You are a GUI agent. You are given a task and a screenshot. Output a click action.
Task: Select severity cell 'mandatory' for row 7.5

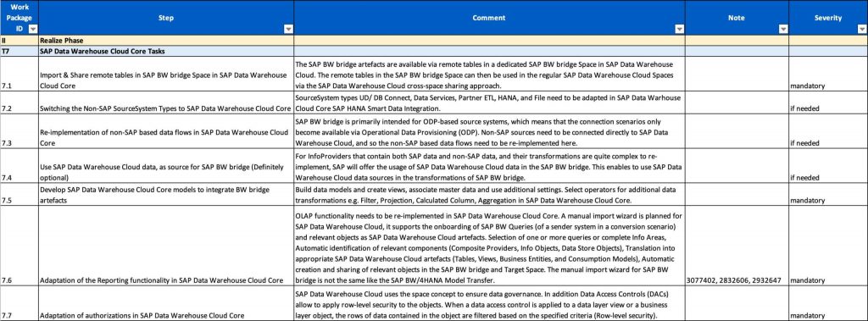pyautogui.click(x=828, y=195)
